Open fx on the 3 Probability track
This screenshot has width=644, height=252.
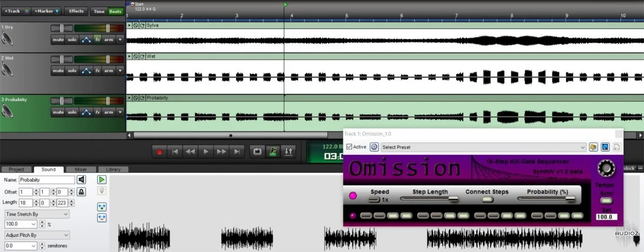pos(98,112)
